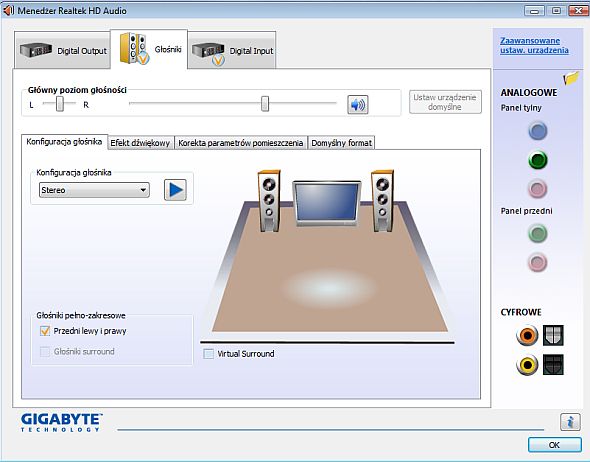Open the Domyślny format tab
The height and width of the screenshot is (462, 590).
(341, 143)
